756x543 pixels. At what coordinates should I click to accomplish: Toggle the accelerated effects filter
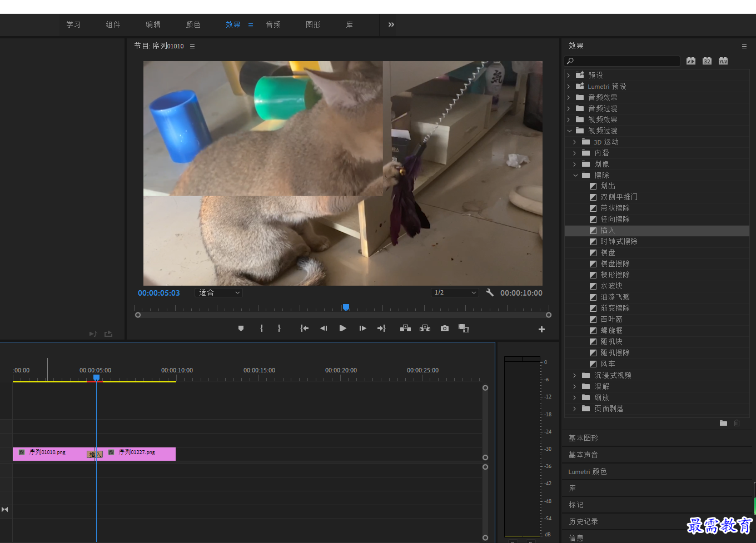point(691,61)
